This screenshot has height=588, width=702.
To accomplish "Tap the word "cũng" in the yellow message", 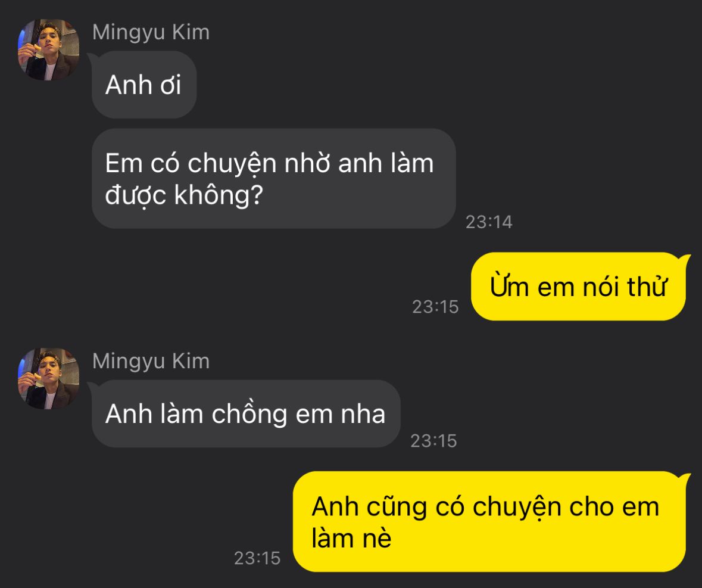I will [397, 508].
